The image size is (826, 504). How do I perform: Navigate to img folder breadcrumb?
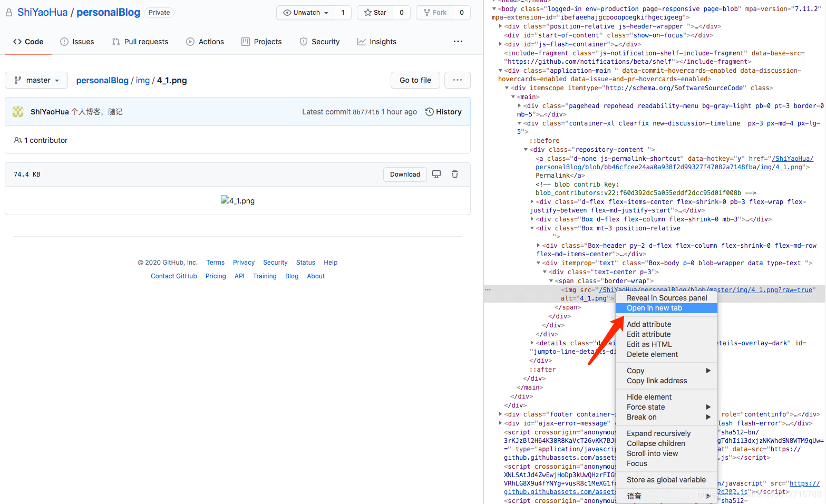coord(143,80)
